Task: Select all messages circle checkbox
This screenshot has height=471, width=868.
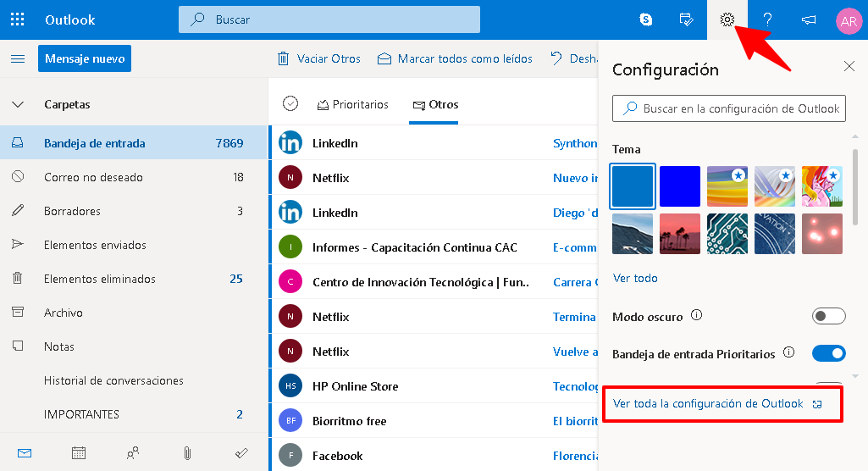Action: tap(290, 103)
